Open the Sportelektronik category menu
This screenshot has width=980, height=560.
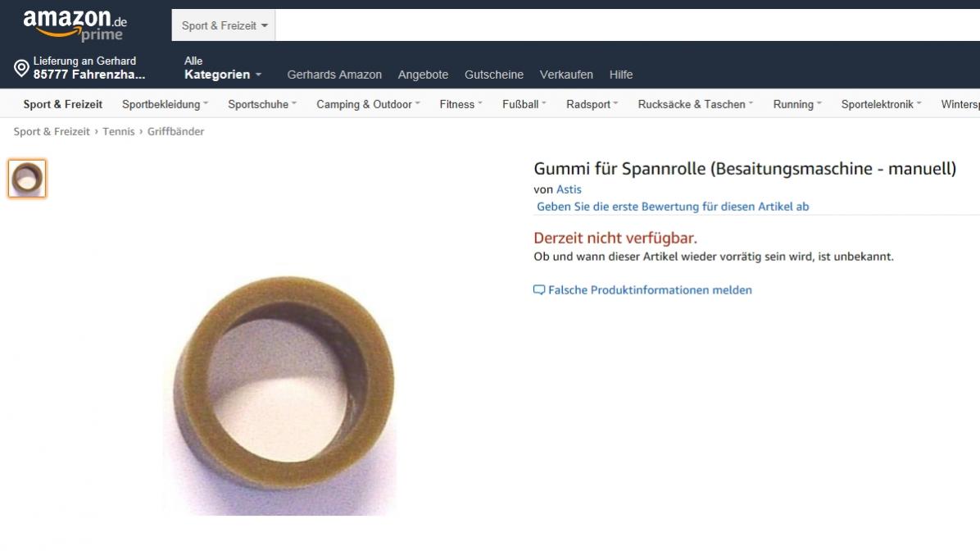[881, 104]
